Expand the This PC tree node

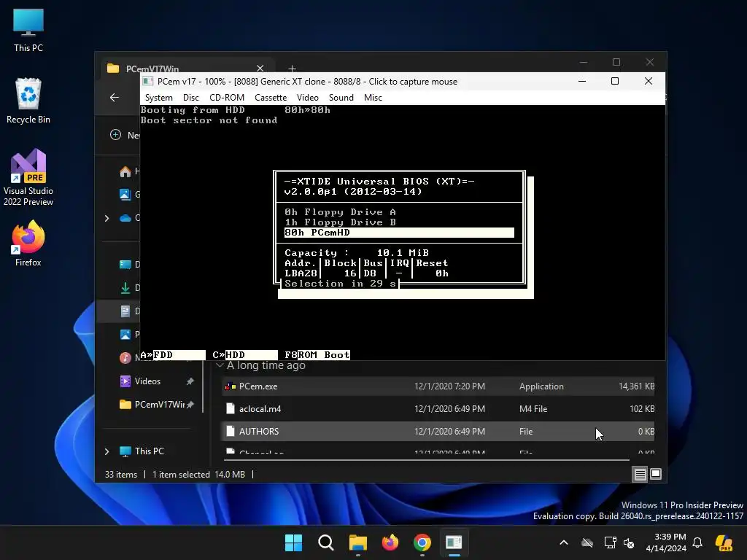click(x=107, y=451)
